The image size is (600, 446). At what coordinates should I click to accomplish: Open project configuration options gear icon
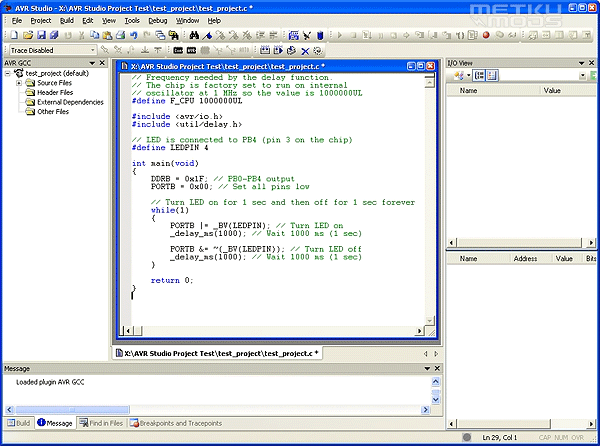point(317,50)
